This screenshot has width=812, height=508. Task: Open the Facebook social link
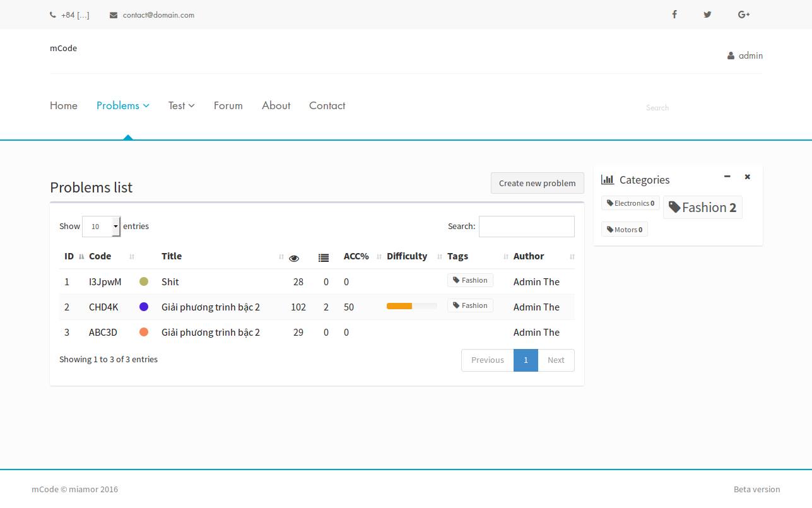(674, 15)
